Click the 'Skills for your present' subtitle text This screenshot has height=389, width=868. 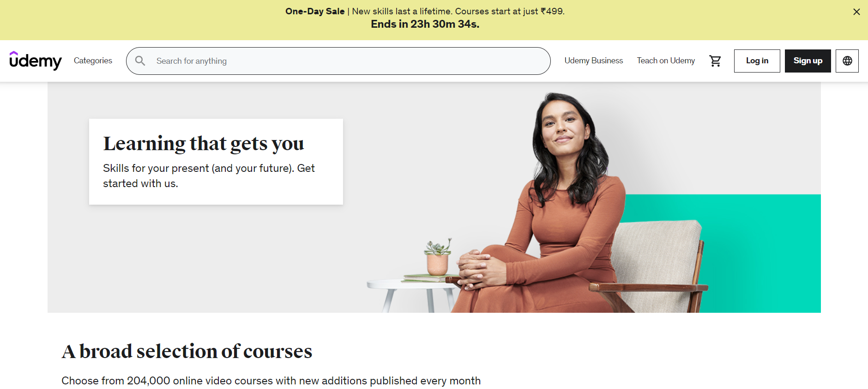point(209,176)
